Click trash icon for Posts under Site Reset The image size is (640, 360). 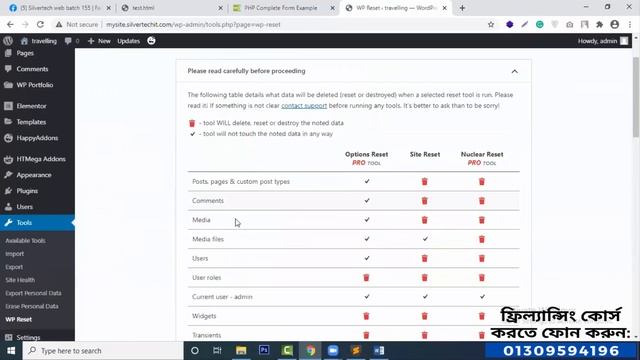coord(424,182)
